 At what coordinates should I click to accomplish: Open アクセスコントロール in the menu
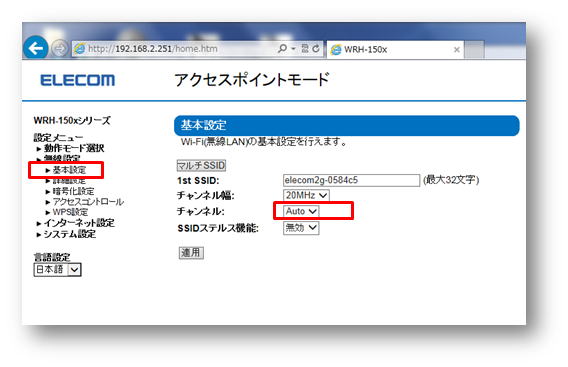[x=88, y=201]
